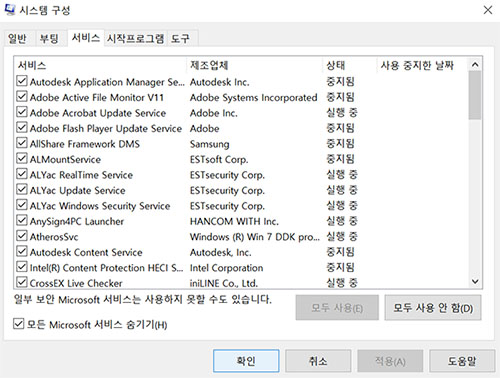Open the 부팅 tab
The image size is (500, 378).
[49, 38]
